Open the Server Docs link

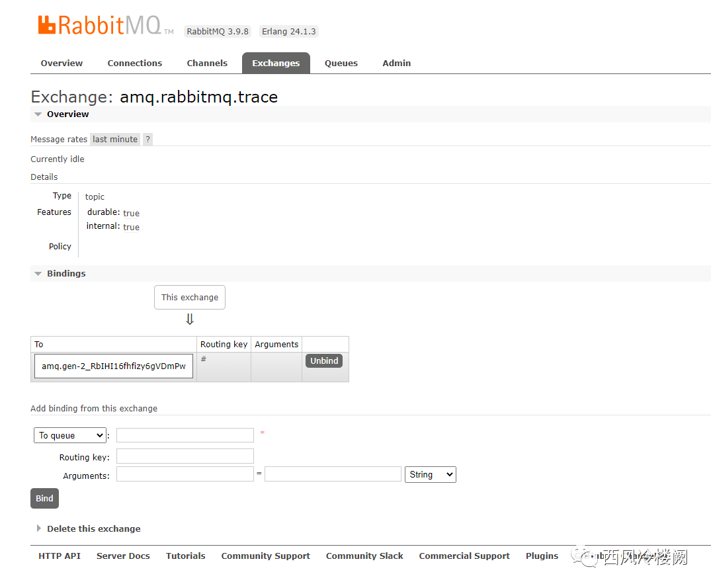pyautogui.click(x=123, y=556)
